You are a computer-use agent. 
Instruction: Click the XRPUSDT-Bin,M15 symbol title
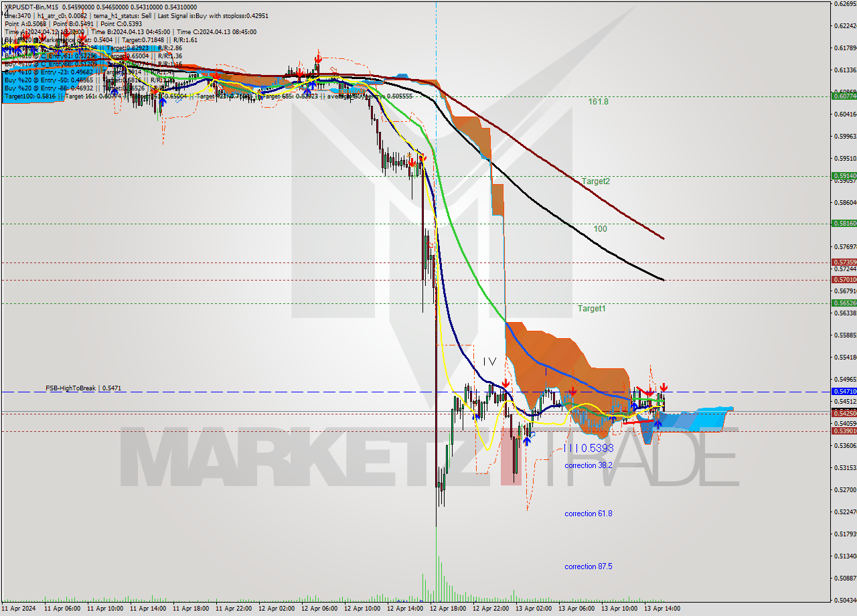(32, 7)
